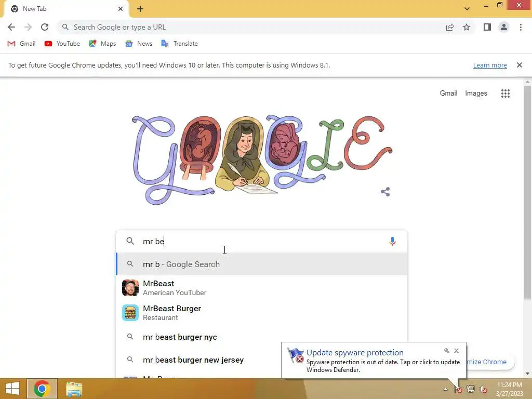
Task: Select 'mr b - Google Search' suggestion
Action: [262, 264]
